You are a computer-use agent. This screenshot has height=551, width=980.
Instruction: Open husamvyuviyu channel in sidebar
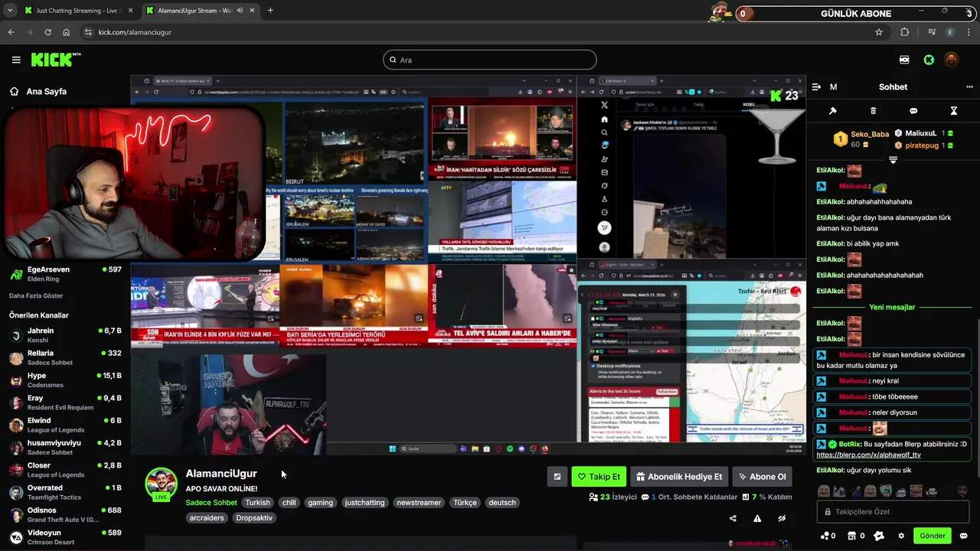[x=65, y=448]
